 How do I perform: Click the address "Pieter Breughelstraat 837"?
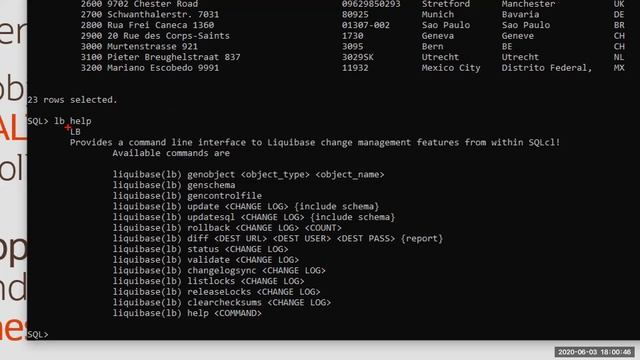[173, 57]
